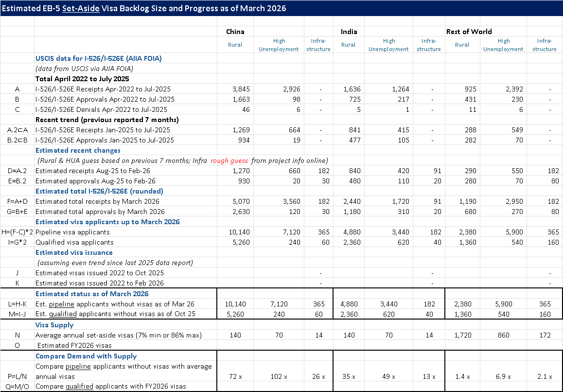
Task: Select the "Compare Demand with Supply" heading
Action: click(86, 356)
